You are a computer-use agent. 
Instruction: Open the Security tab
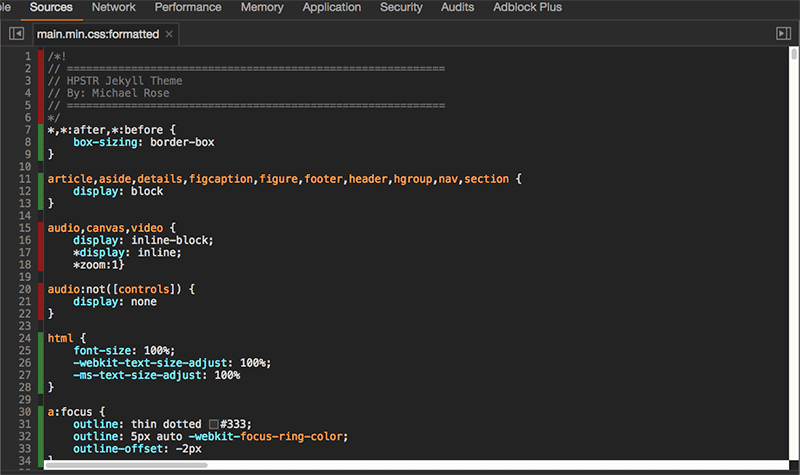pos(401,7)
